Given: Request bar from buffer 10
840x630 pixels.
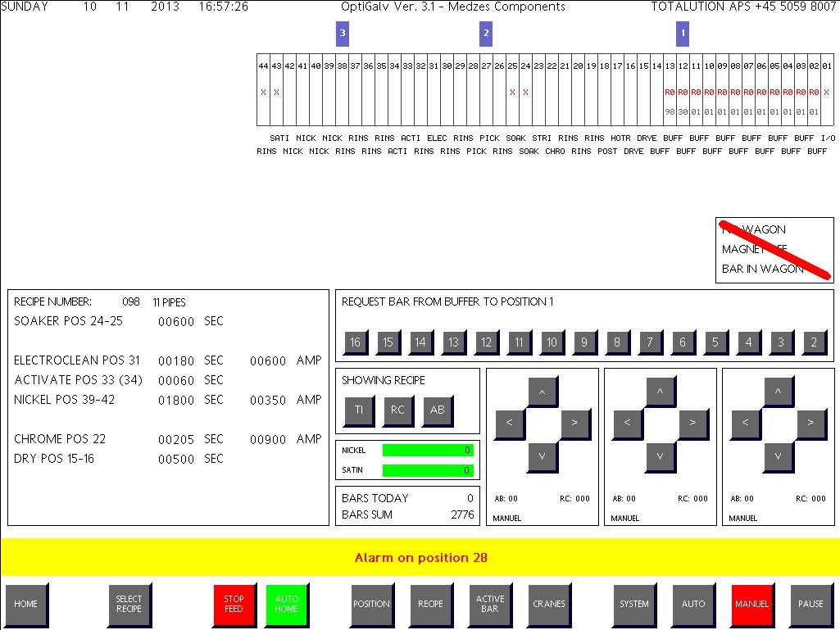Looking at the screenshot, I should click(552, 343).
